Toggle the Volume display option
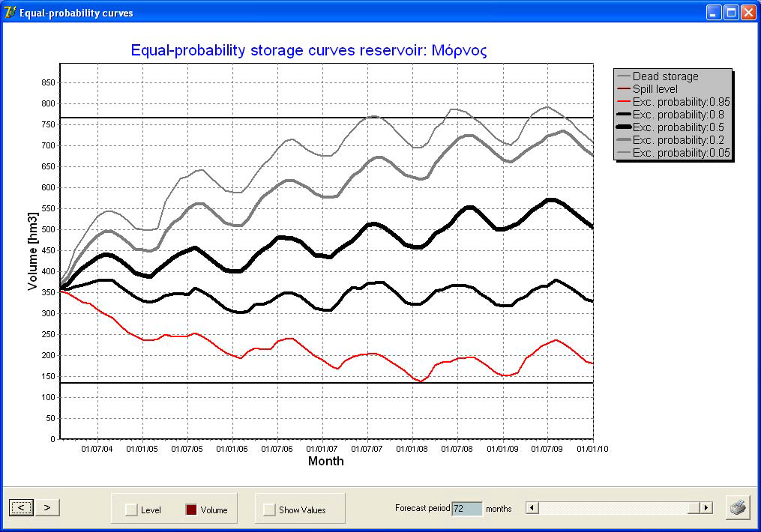 tap(191, 510)
